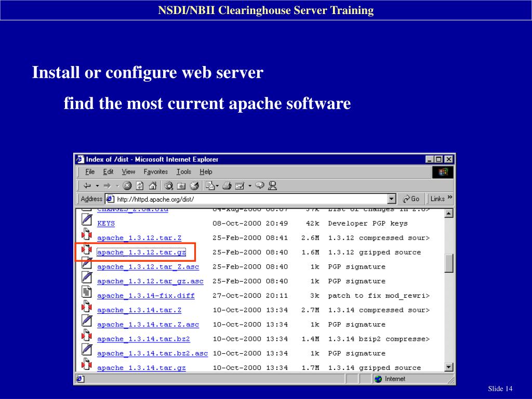Click archive icon beside apache_1.3.14.tar.Z
The width and height of the screenshot is (532, 399).
coord(87,306)
